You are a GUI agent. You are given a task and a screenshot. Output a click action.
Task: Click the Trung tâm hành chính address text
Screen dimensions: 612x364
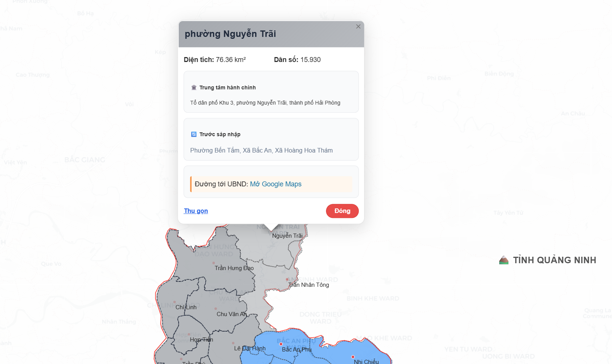coord(265,103)
